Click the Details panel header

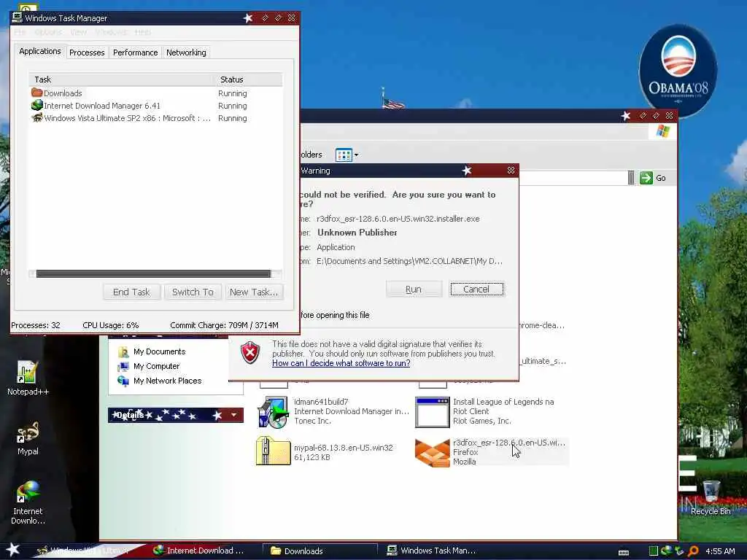pos(175,415)
